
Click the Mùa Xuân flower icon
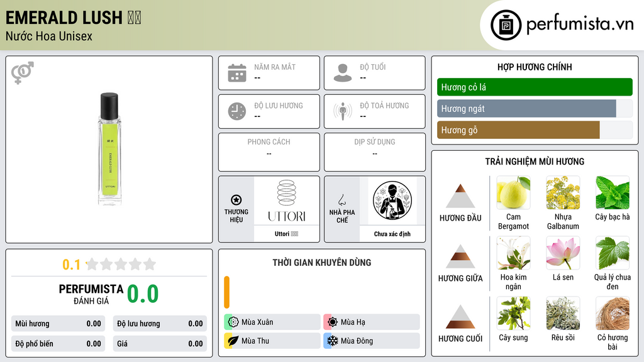[233, 322]
